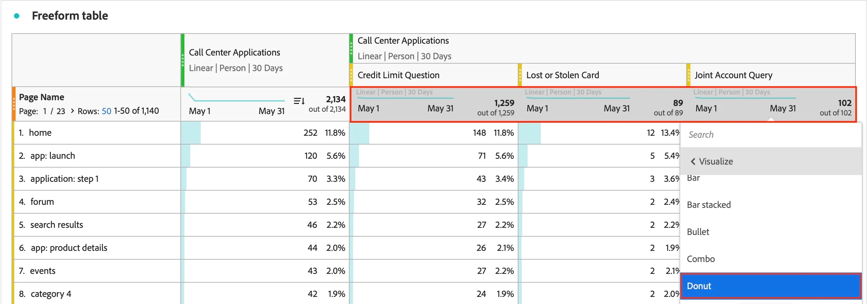Click the sort descending icon in Call Center Applications column
868x304 pixels.
click(299, 101)
